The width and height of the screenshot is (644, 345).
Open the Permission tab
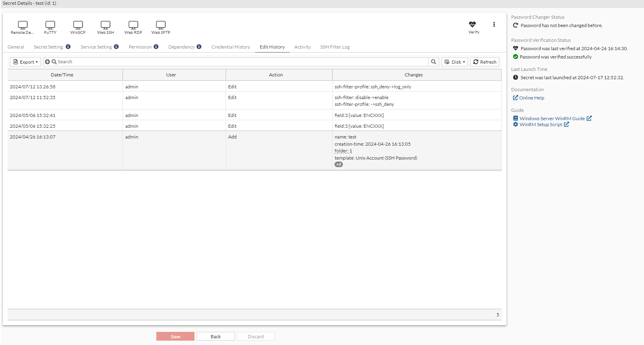click(140, 47)
